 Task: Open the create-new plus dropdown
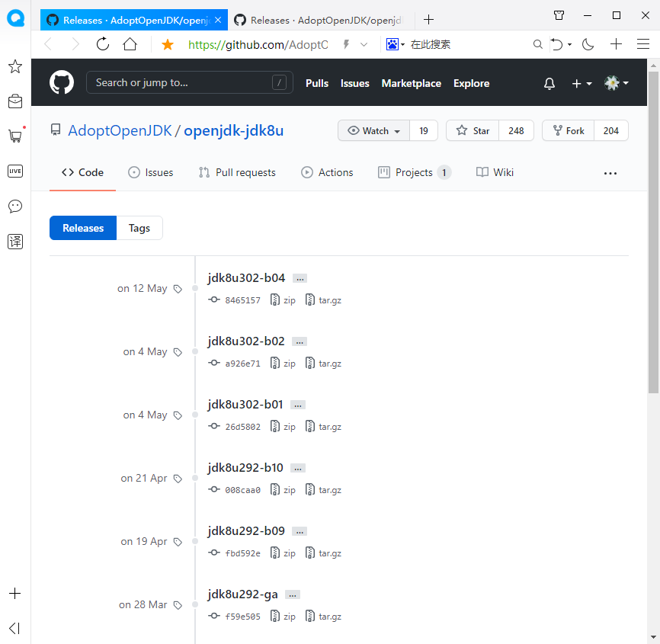[x=582, y=83]
